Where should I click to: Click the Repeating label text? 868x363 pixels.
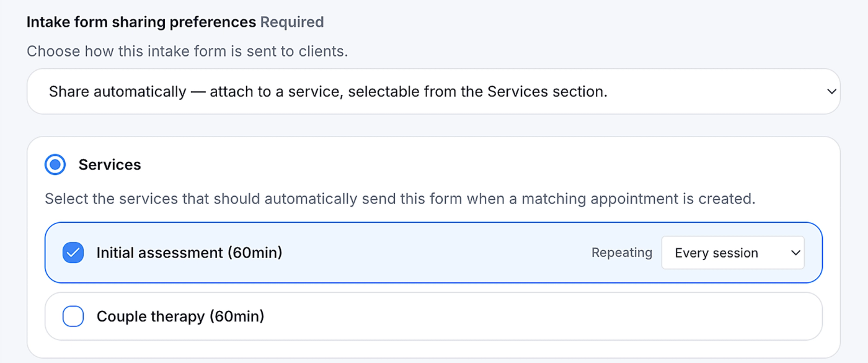coord(622,253)
